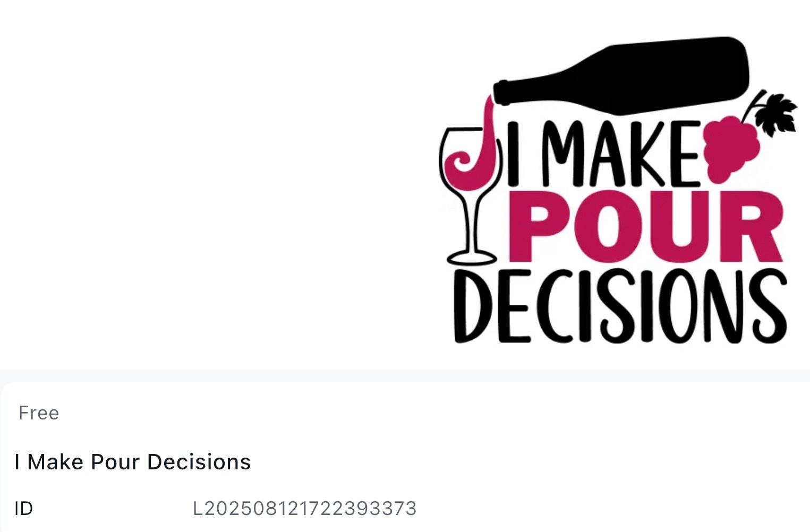
Task: Open the I Make Pour Decisions title
Action: [133, 462]
